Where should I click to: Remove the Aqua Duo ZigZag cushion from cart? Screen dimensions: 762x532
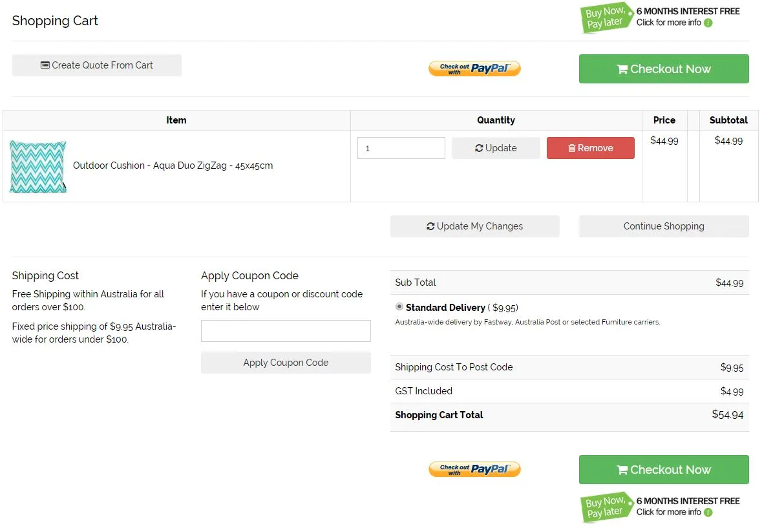click(x=590, y=148)
